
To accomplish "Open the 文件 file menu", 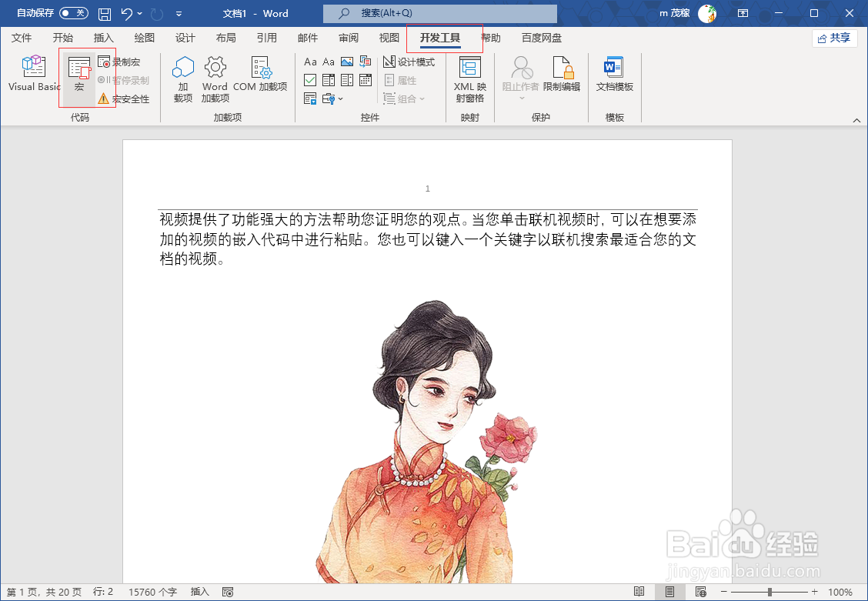I will [x=22, y=38].
